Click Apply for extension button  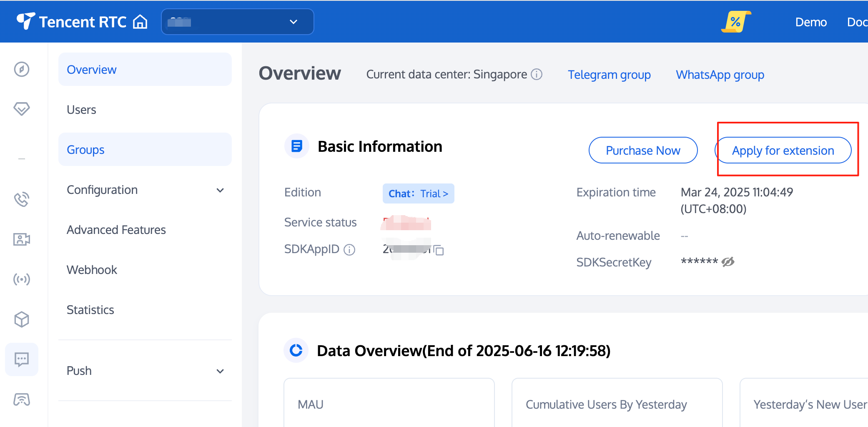tap(783, 151)
